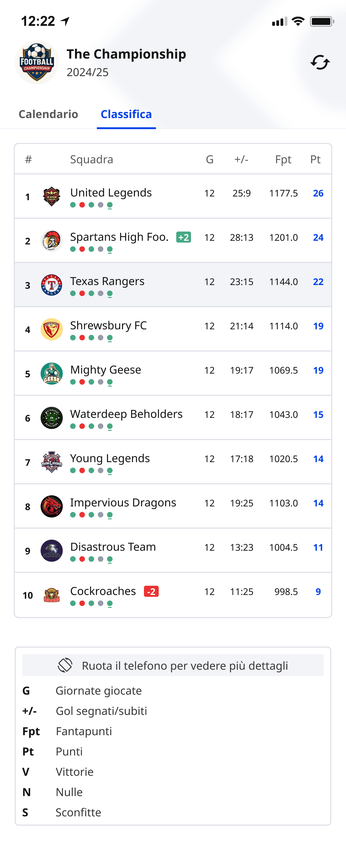Tap the red -2 badge next to Cockroaches

point(151,591)
